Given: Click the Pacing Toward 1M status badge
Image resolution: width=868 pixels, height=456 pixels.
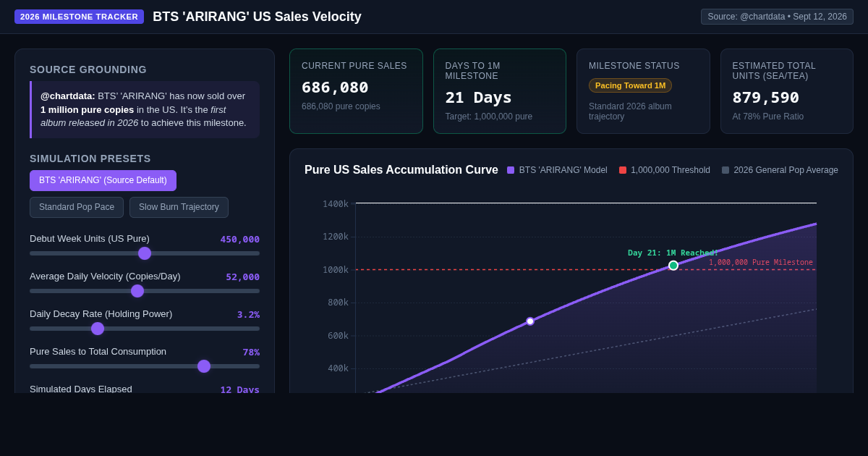Looking at the screenshot, I should click(x=630, y=85).
